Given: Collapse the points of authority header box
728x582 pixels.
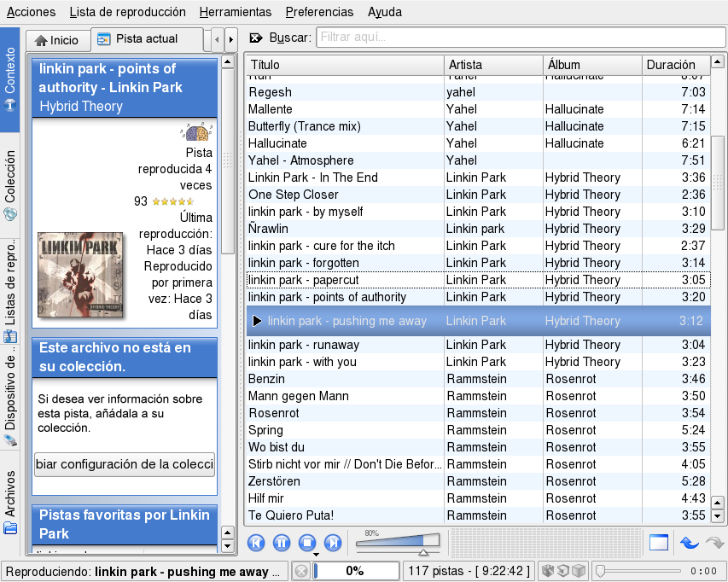Looking at the screenshot, I should tap(125, 87).
